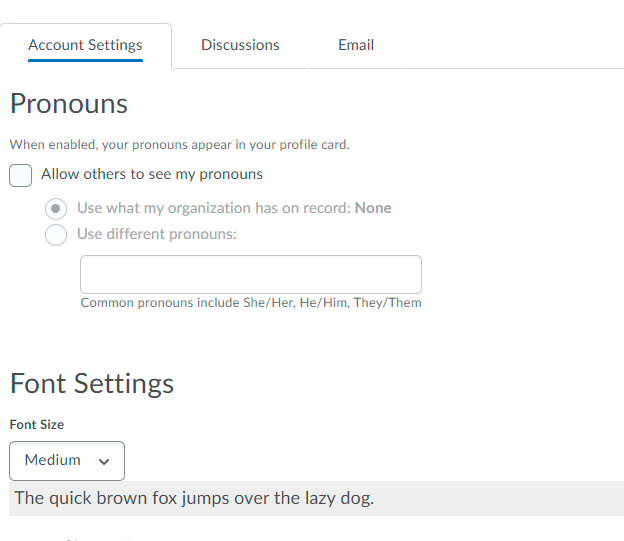Click the 'Use different pronouns:' label text

[157, 234]
